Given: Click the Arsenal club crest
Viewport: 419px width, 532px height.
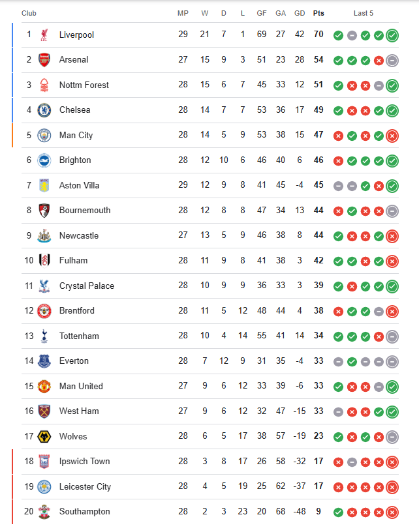Looking at the screenshot, I should click(44, 60).
